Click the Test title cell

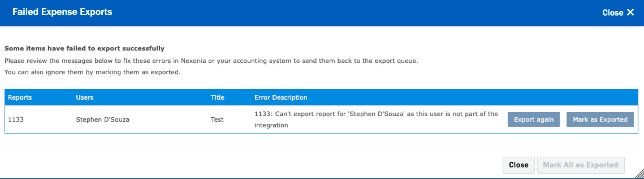click(x=217, y=119)
